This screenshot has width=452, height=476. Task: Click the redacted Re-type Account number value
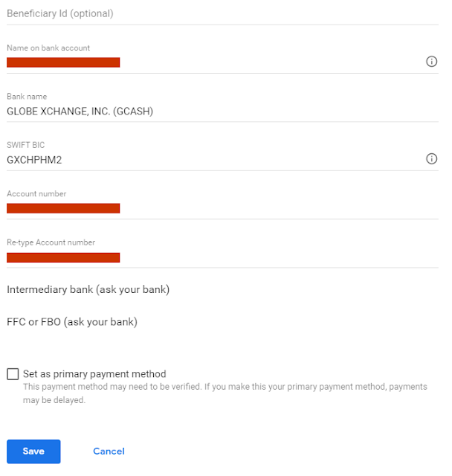63,257
